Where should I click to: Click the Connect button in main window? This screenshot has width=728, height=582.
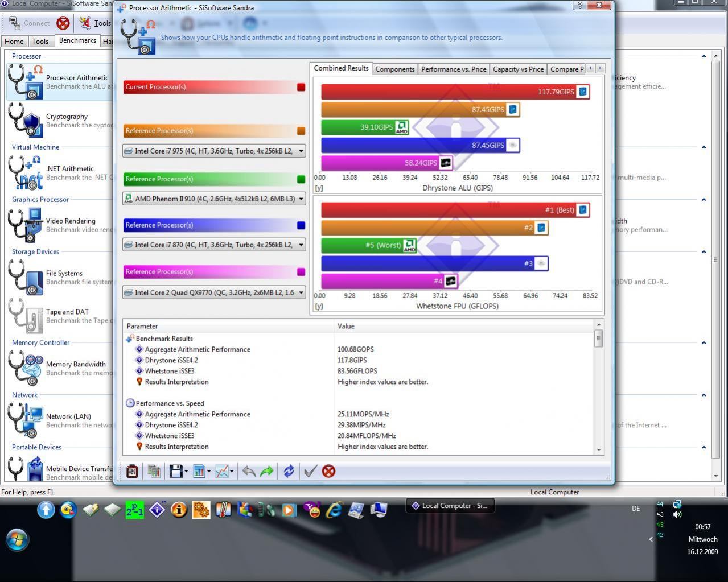[x=30, y=23]
